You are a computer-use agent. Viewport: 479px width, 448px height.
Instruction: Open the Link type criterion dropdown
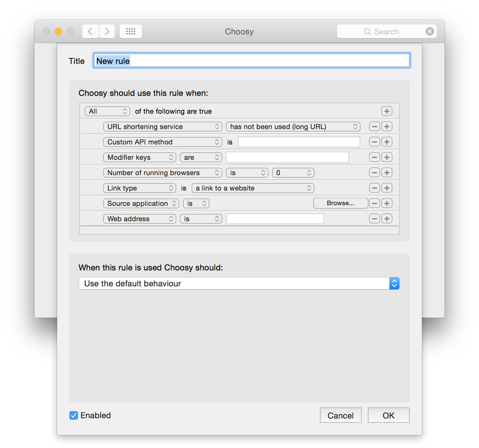pos(140,188)
